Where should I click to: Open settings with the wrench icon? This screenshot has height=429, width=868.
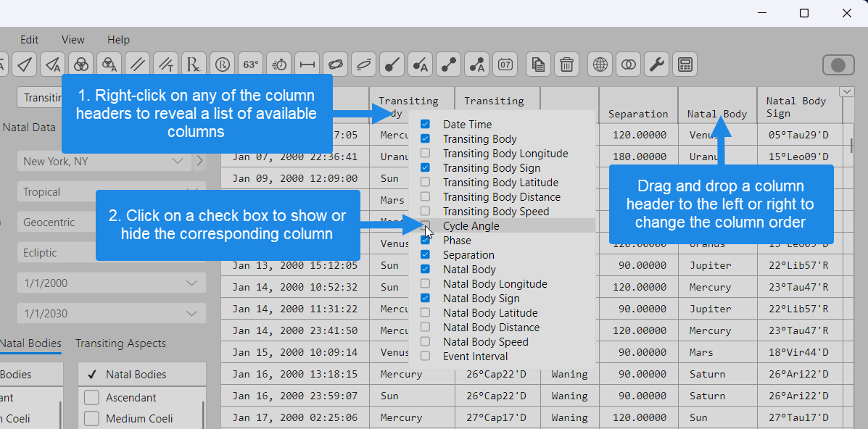point(656,64)
